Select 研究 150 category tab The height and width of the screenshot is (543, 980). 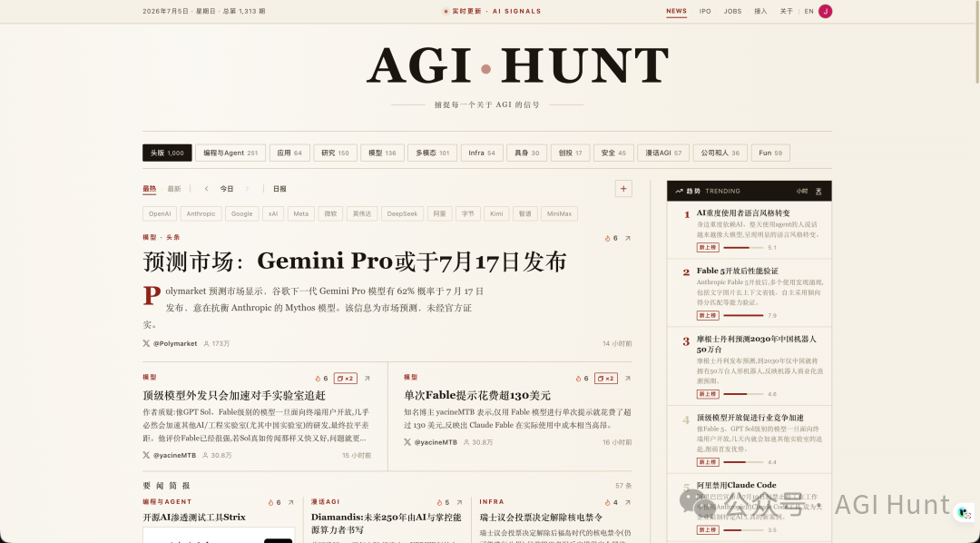pos(335,153)
